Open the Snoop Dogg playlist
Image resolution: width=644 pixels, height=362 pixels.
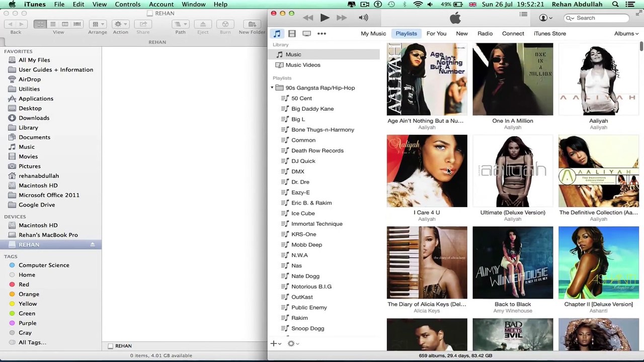[x=307, y=328]
